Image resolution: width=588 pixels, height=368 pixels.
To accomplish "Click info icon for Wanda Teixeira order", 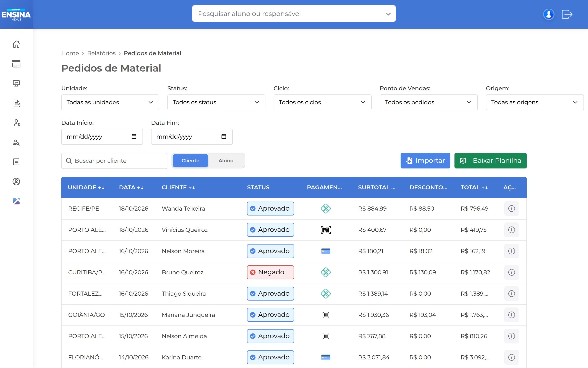I will (511, 209).
